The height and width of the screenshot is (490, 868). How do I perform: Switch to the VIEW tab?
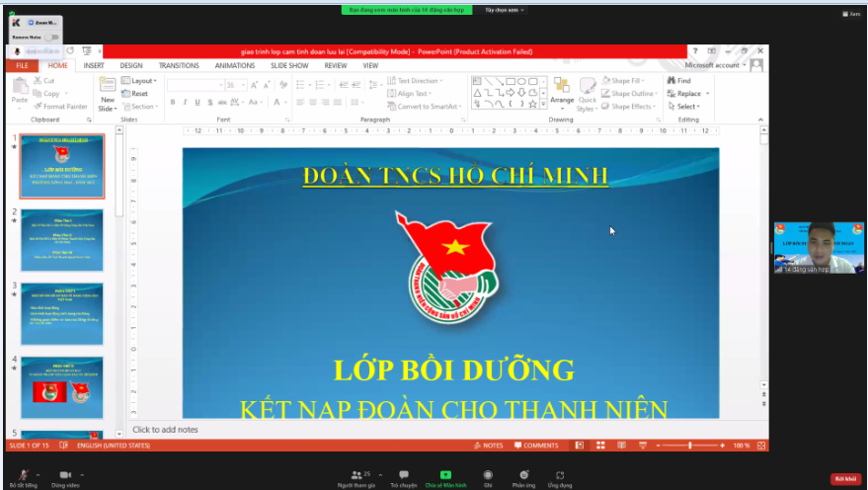370,65
